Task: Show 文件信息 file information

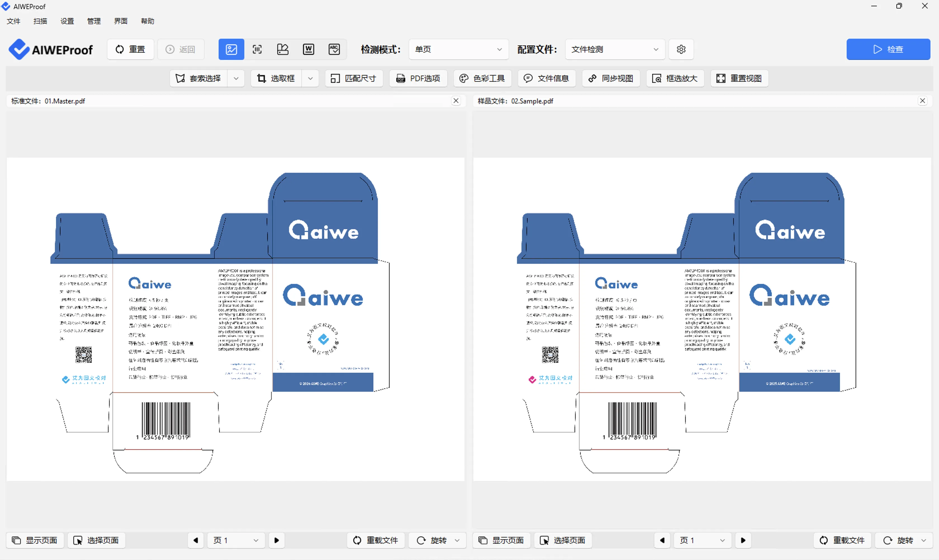Action: (546, 79)
